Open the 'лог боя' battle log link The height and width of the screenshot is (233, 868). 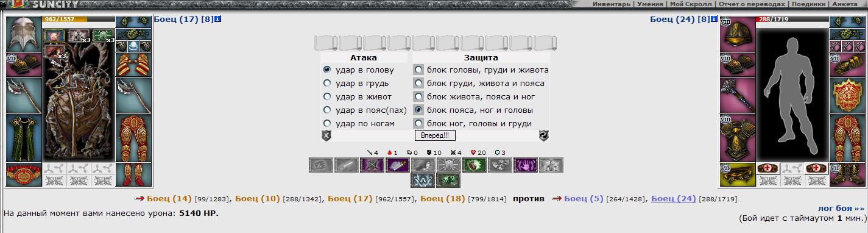click(x=841, y=208)
